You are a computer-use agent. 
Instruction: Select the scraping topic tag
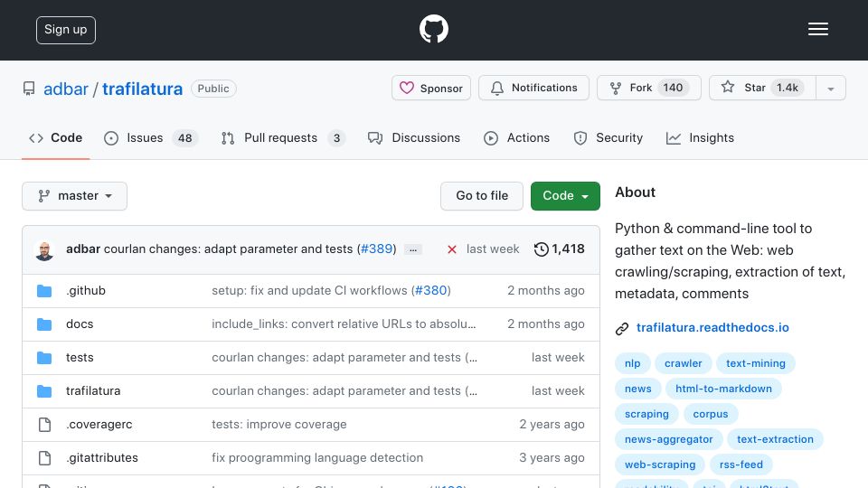click(646, 415)
